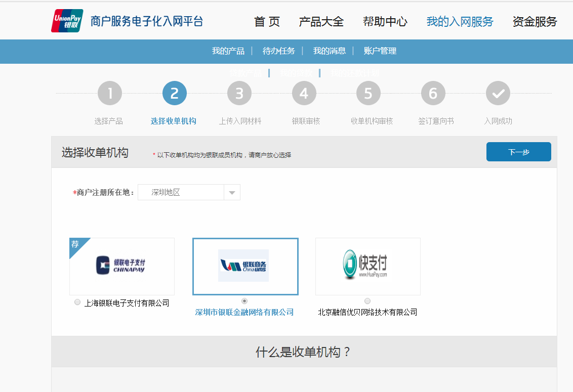Select the 快支付 HuaiPay logo card
This screenshot has width=573, height=392.
click(x=367, y=266)
